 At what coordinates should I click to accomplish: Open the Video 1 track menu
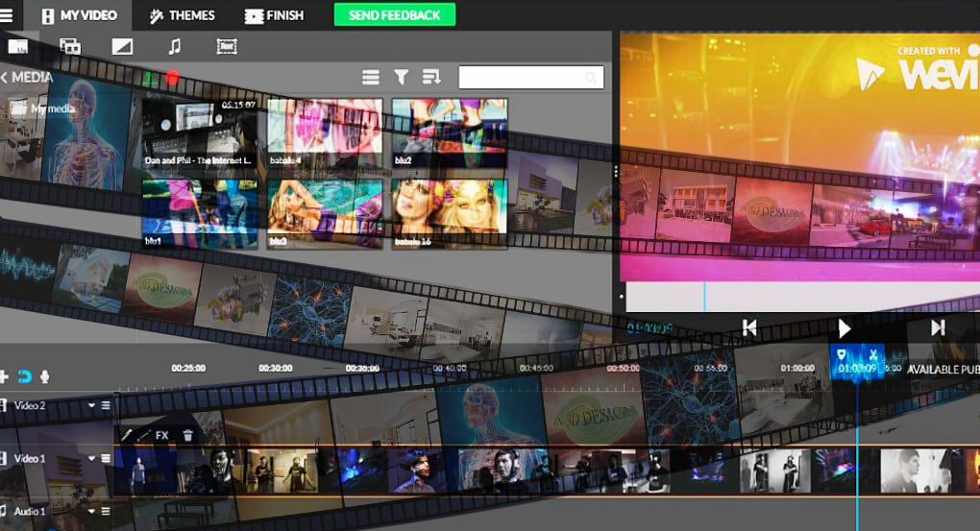106,459
